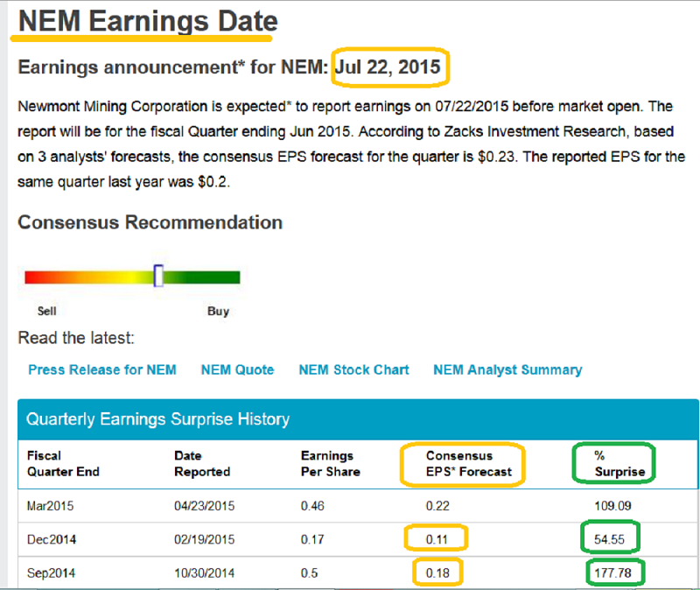Select the Sep2014 fiscal quarter cell
Image resolution: width=700 pixels, height=590 pixels.
[52, 573]
